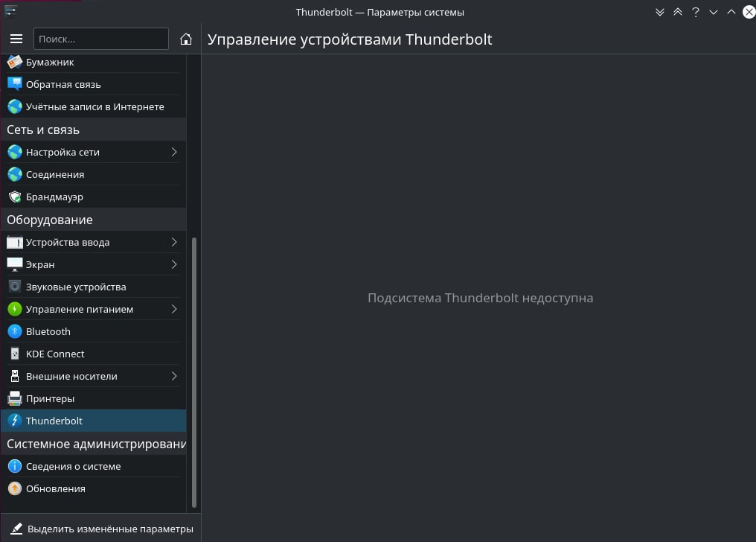Screen dimensions: 756x542
Task: Click the KDE Connect phone icon
Action: (x=15, y=354)
